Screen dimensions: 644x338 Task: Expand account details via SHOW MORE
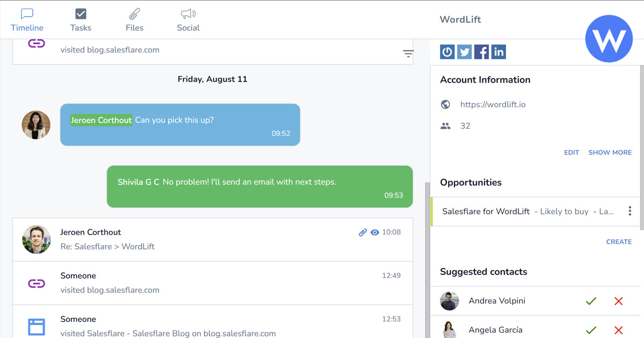pos(610,152)
